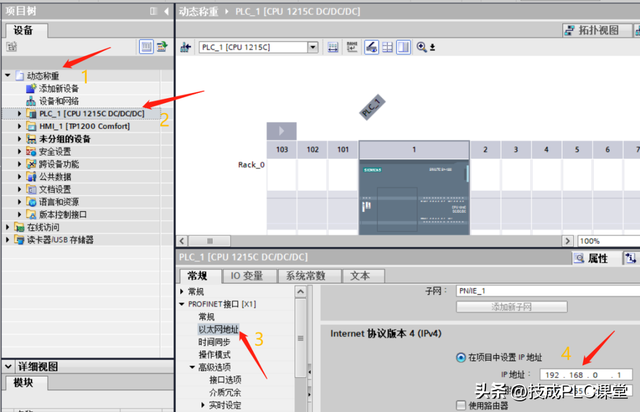Select 接口选项 under advanced options
The width and height of the screenshot is (640, 412).
coord(225,380)
